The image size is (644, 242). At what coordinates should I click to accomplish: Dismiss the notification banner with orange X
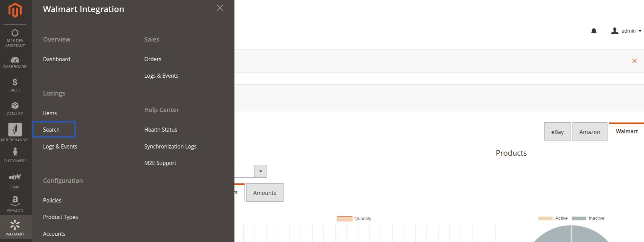634,61
